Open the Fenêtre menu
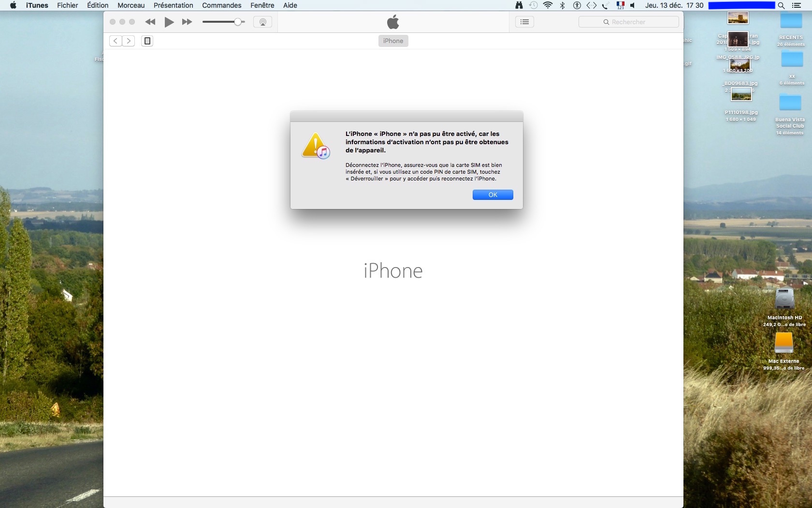This screenshot has height=508, width=812. click(262, 5)
